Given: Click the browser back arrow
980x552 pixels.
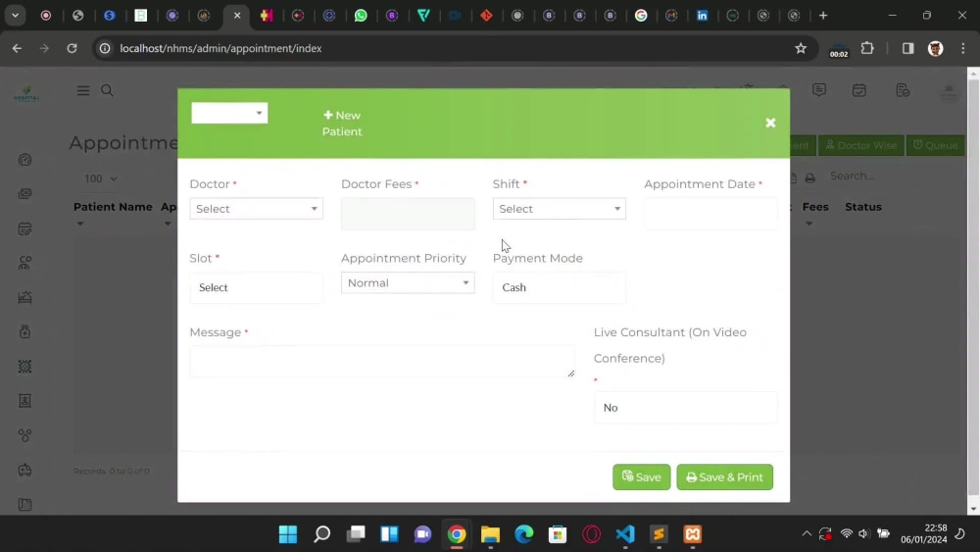Looking at the screenshot, I should click(x=17, y=48).
